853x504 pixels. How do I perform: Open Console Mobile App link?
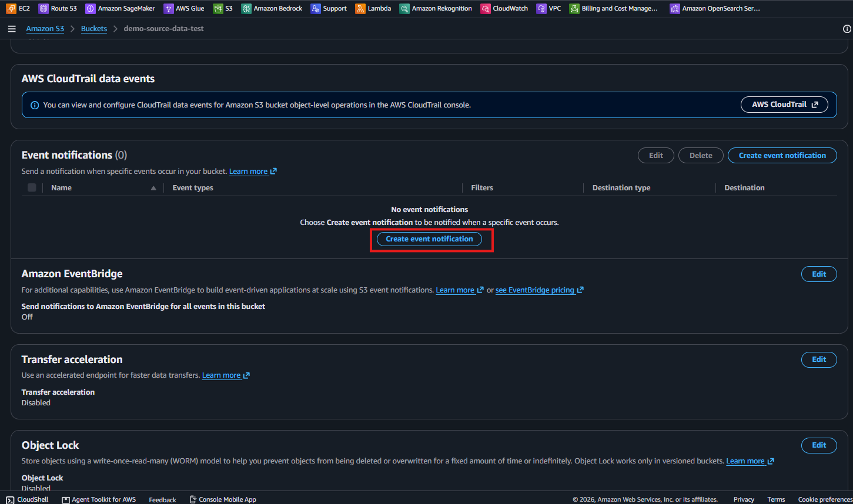click(223, 499)
